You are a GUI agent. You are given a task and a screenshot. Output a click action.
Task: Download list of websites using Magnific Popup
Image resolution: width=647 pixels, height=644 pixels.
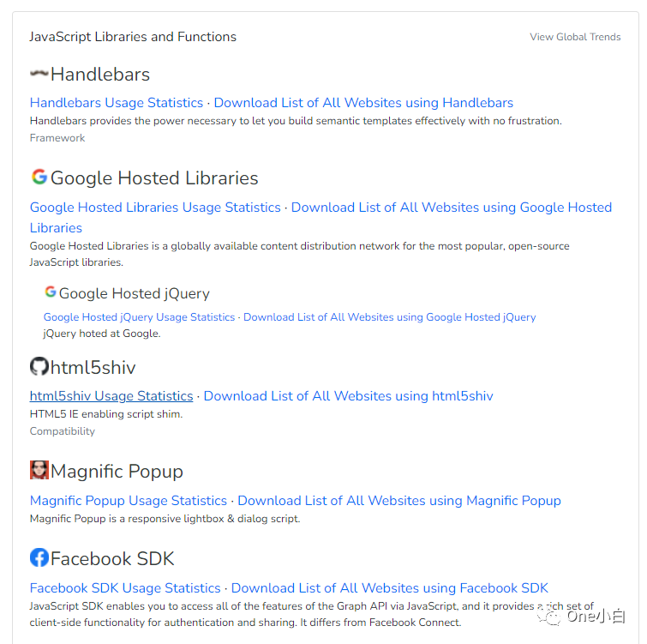(399, 501)
